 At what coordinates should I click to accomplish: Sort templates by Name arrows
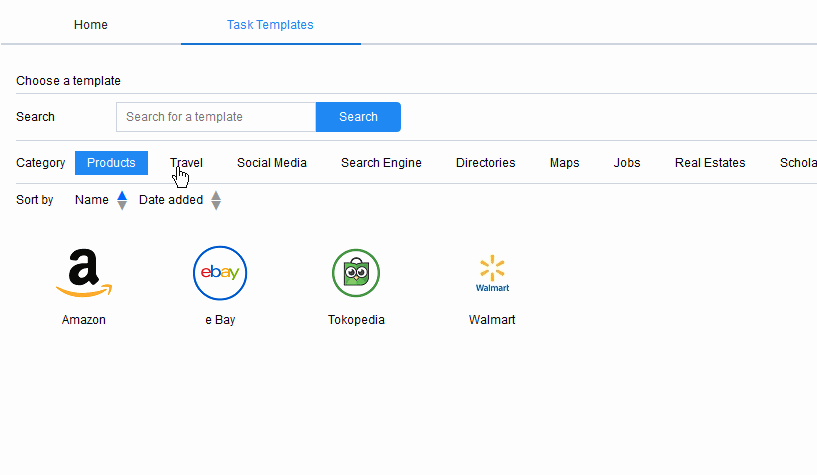pos(122,200)
